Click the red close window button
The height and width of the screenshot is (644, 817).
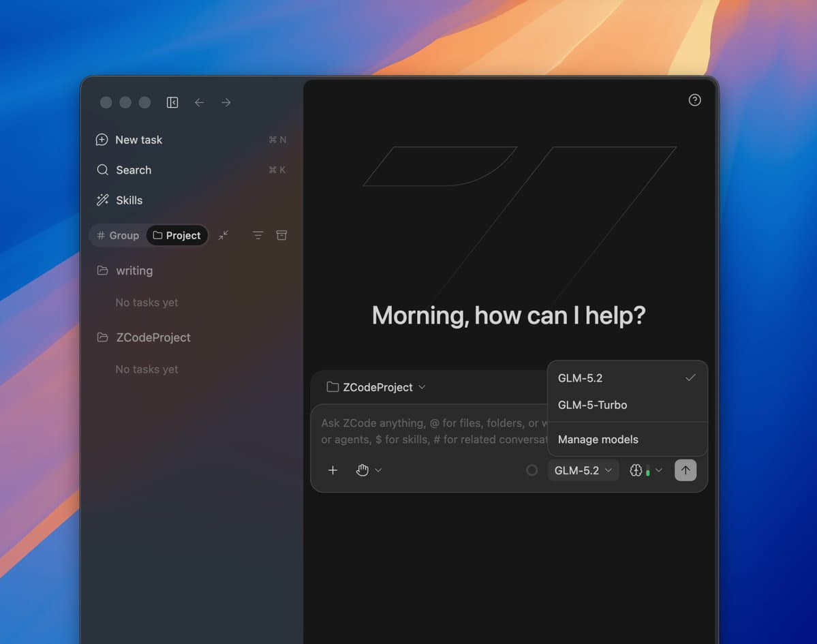tap(106, 103)
